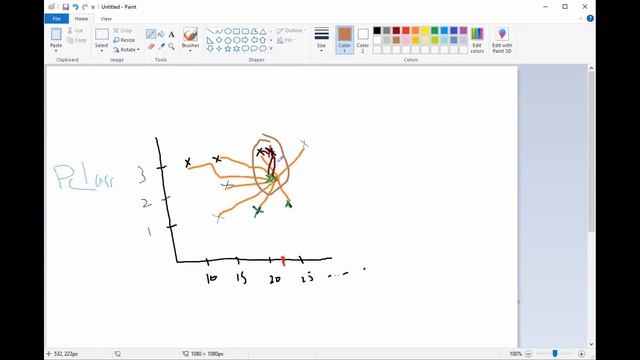Select the Text tool

171,34
